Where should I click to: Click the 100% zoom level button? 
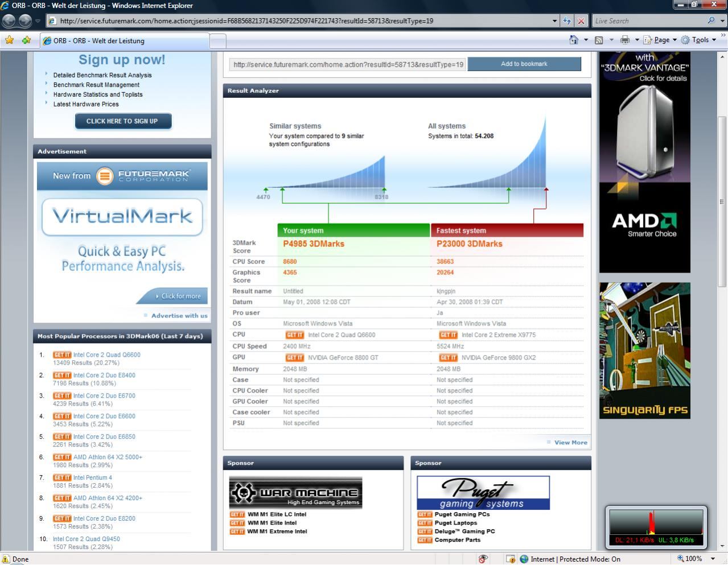pos(689,559)
